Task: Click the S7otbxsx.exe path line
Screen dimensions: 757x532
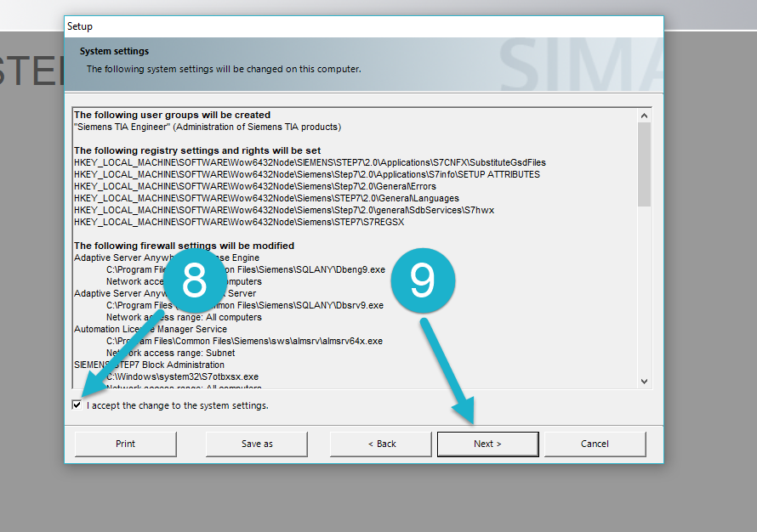Action: tap(183, 376)
